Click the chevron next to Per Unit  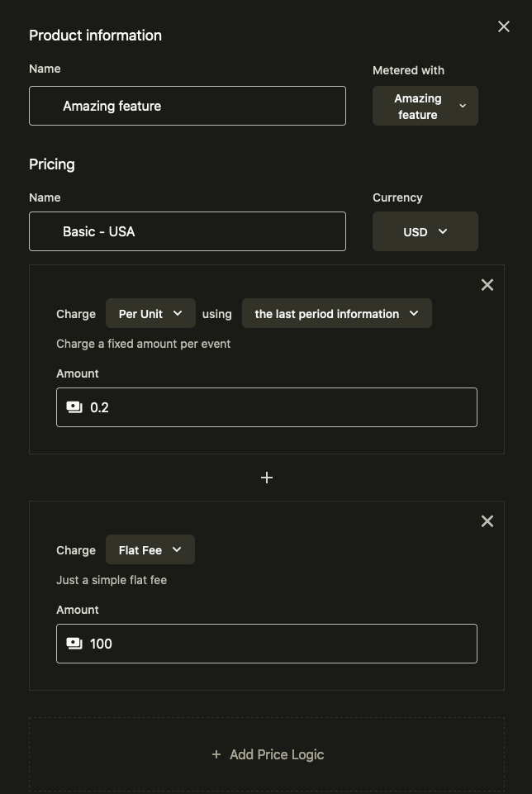(178, 314)
